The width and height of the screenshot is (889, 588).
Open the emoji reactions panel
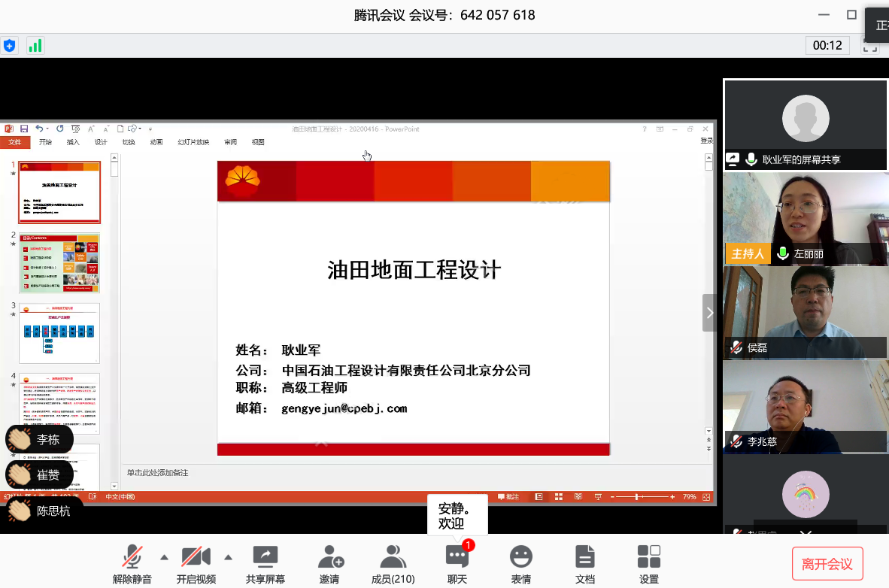pyautogui.click(x=520, y=557)
